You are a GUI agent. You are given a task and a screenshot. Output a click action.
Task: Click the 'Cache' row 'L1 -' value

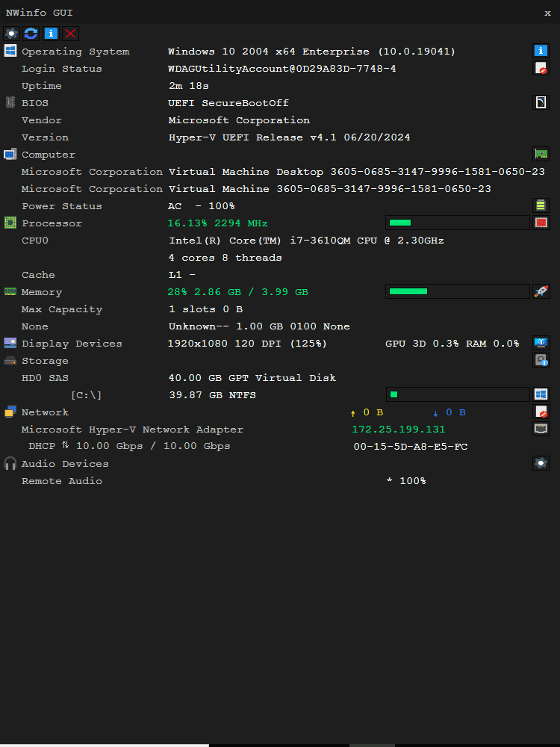(x=182, y=275)
